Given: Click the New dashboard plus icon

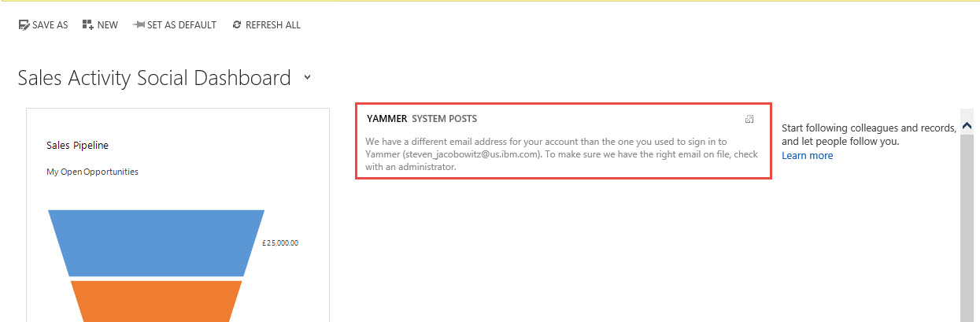Looking at the screenshot, I should point(87,25).
